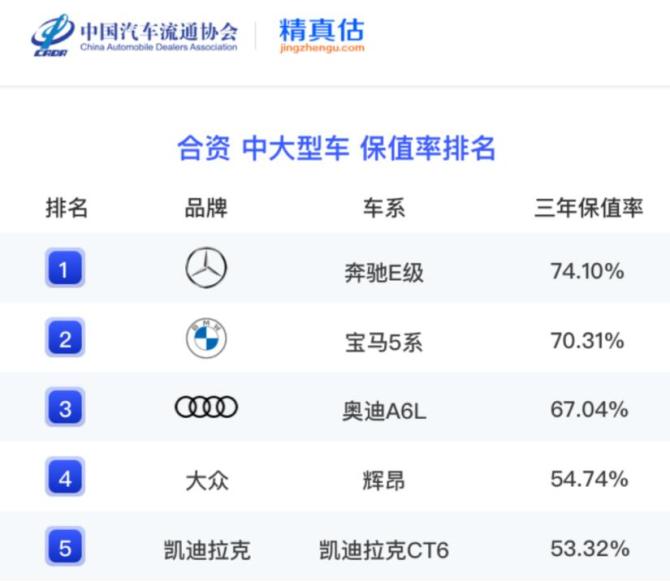The image size is (670, 582).
Task: Click the 品牌 column header
Action: pos(207,208)
